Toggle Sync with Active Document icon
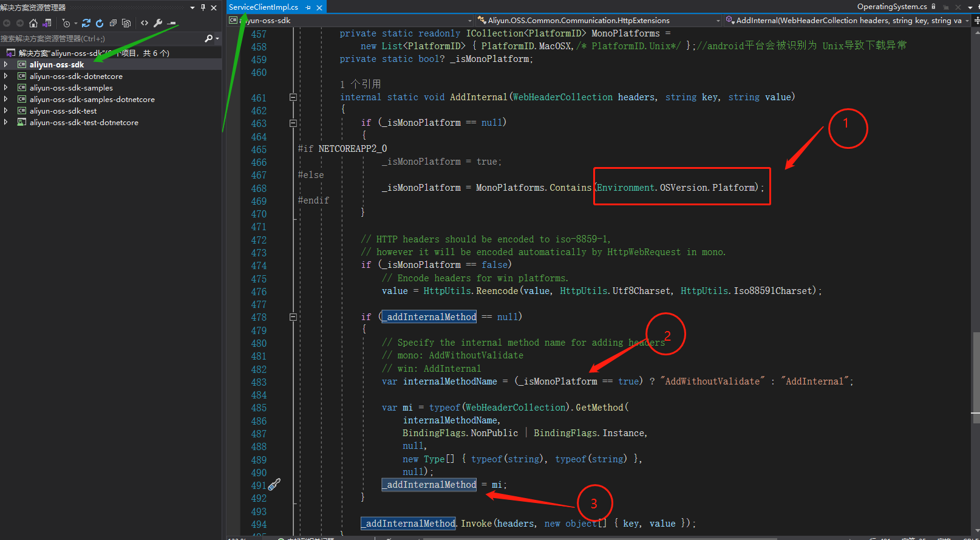This screenshot has height=540, width=980. (86, 23)
